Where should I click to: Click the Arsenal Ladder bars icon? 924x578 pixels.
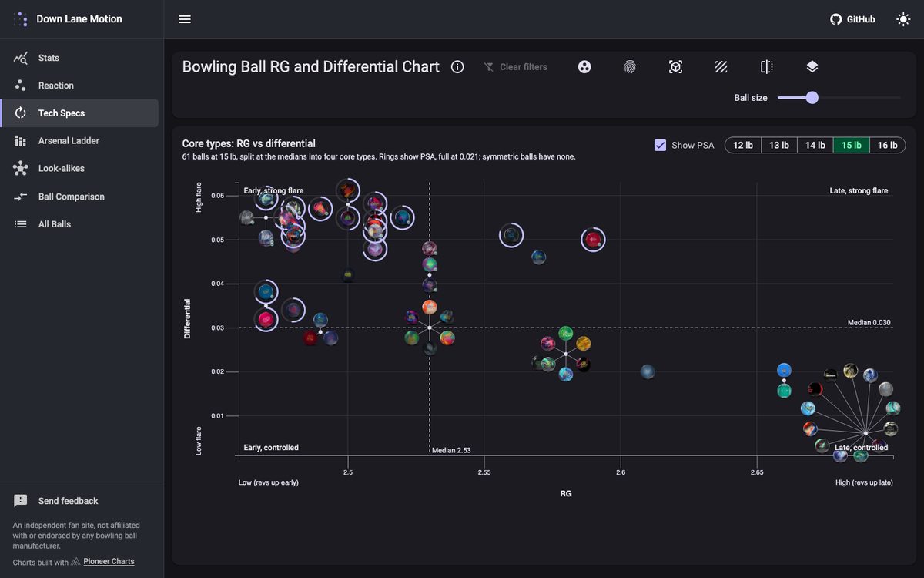(x=21, y=141)
